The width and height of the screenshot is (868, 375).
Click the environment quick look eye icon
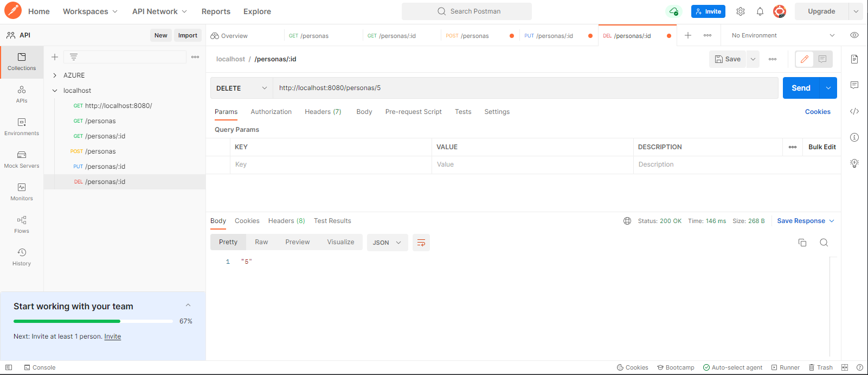pos(854,35)
